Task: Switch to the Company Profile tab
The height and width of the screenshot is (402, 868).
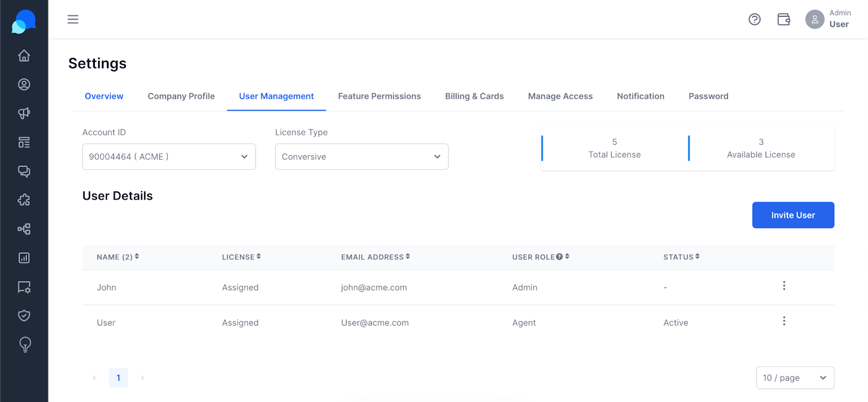Action: tap(181, 96)
